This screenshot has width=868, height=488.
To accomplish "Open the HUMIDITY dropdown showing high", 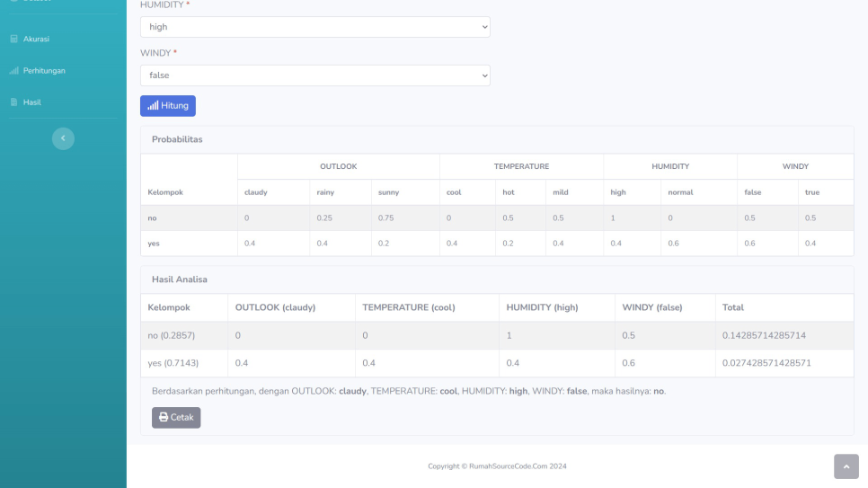I will (x=314, y=27).
